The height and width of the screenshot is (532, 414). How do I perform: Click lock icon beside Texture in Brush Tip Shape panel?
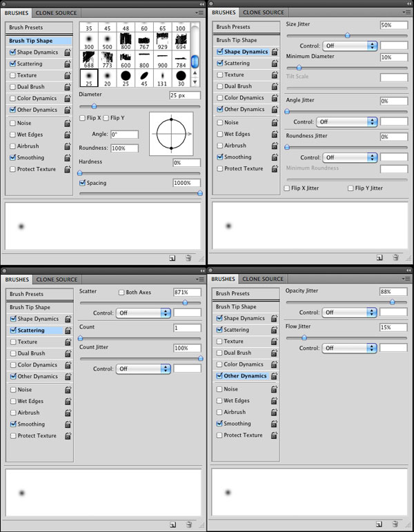point(68,75)
